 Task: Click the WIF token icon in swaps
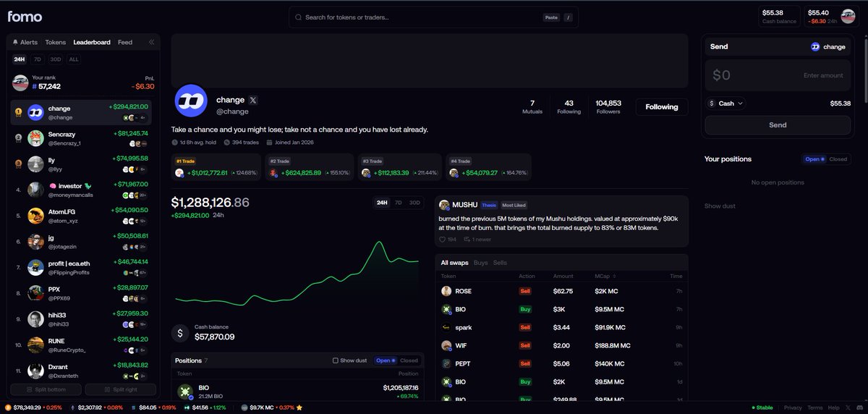click(x=446, y=345)
